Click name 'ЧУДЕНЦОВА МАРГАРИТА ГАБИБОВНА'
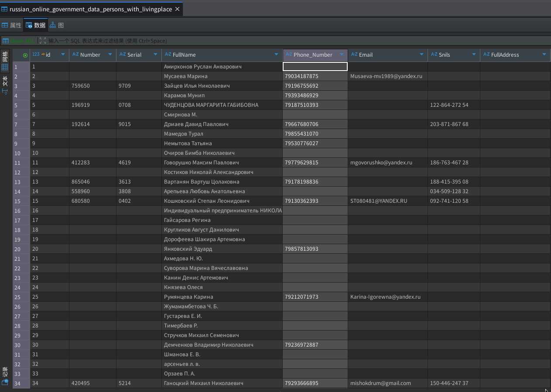Viewport: 551px width, 392px height. 211,105
